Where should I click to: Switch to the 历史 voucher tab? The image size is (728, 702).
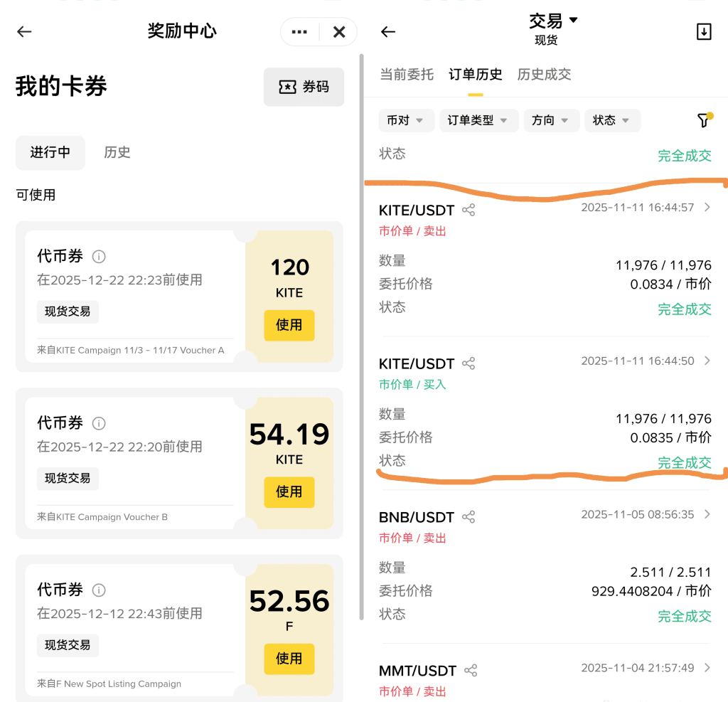[x=117, y=152]
